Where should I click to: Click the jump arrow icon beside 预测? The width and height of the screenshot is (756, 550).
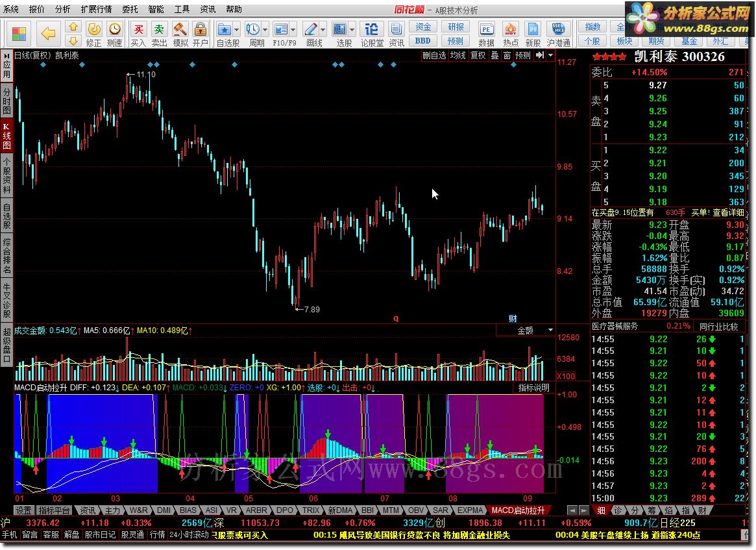click(x=539, y=55)
